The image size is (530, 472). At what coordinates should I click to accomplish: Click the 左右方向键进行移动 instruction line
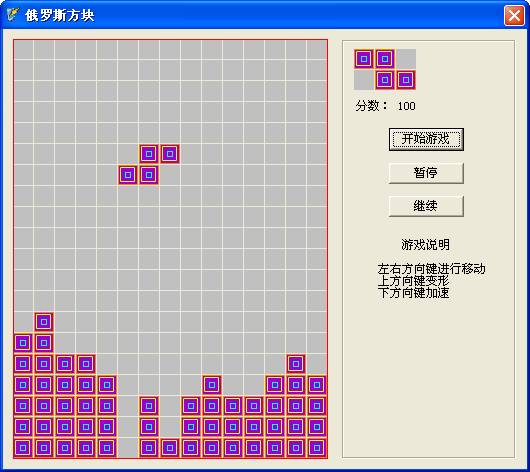(432, 269)
